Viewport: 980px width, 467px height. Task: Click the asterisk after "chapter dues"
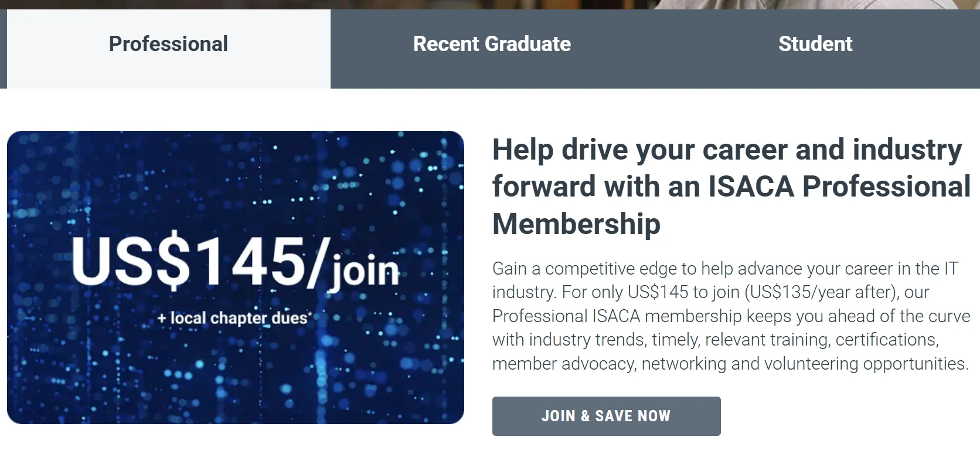click(310, 316)
